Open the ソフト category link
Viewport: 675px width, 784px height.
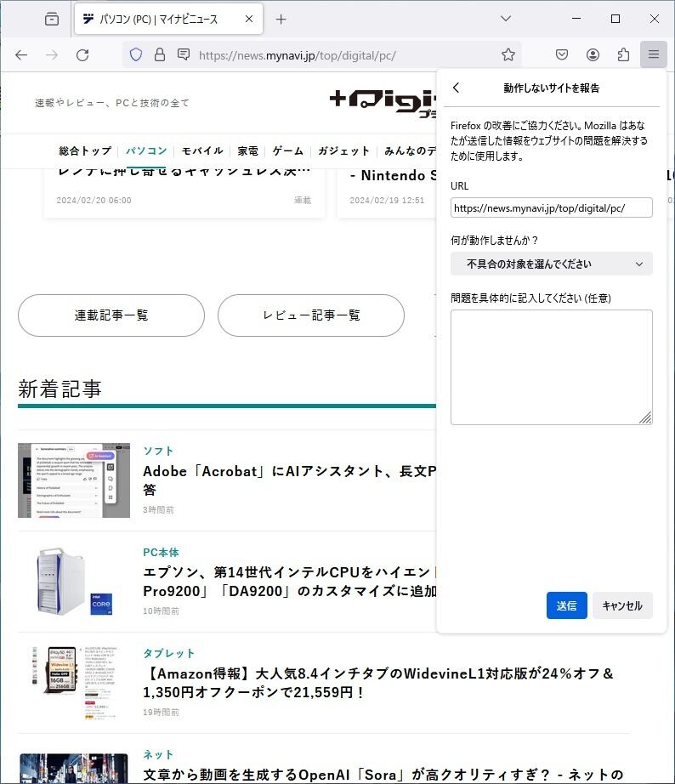[158, 451]
